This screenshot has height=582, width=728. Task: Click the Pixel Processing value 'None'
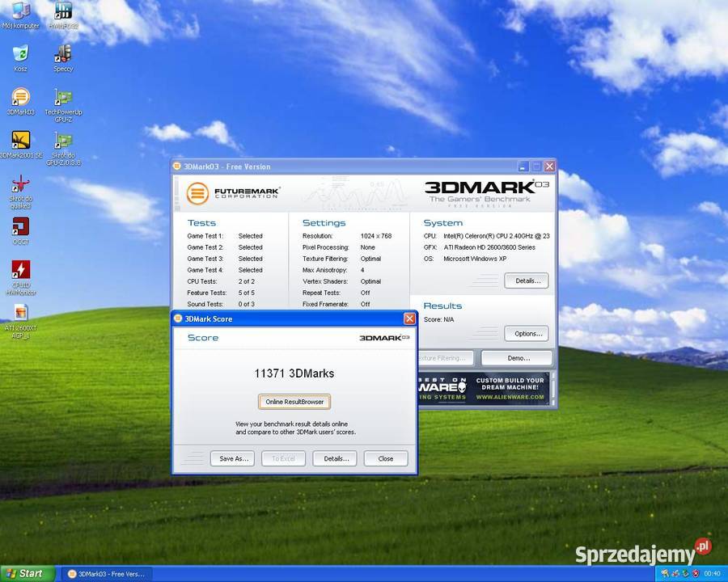[368, 247]
